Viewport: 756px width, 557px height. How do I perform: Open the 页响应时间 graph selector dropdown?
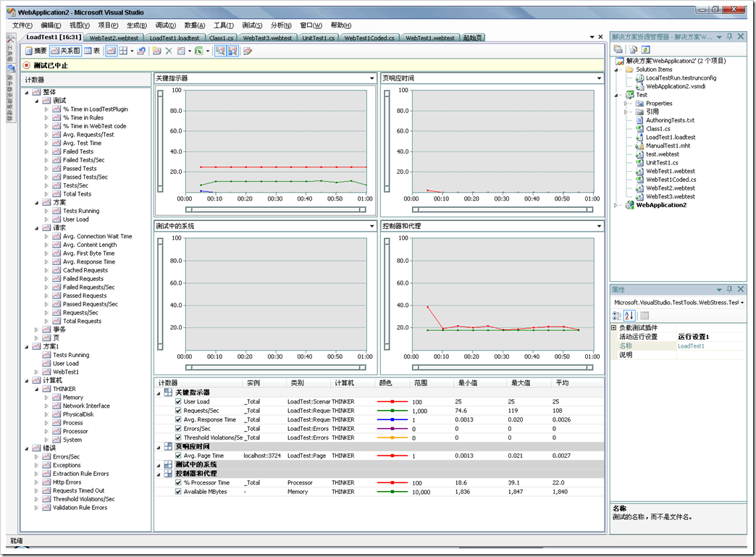pyautogui.click(x=599, y=78)
